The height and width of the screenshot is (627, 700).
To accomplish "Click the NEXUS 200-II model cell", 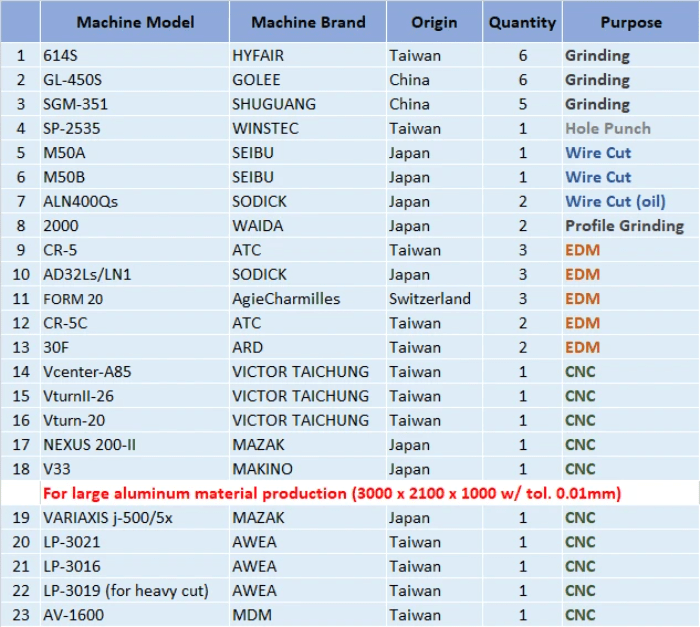I will (135, 445).
